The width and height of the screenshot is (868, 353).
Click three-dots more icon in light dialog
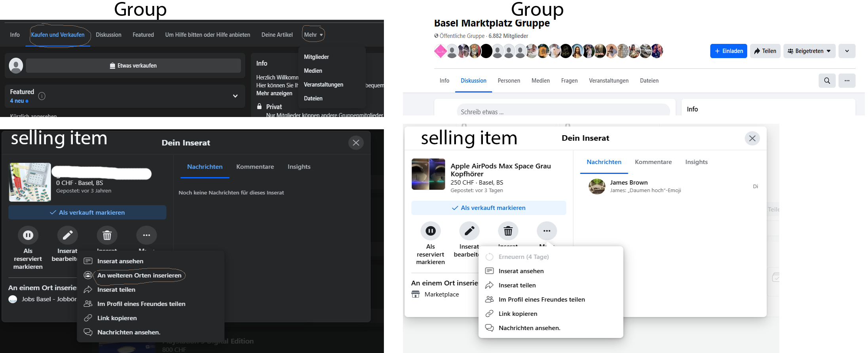547,231
